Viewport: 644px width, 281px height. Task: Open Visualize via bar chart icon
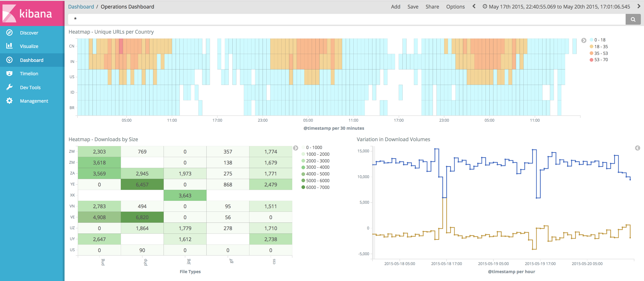click(9, 46)
